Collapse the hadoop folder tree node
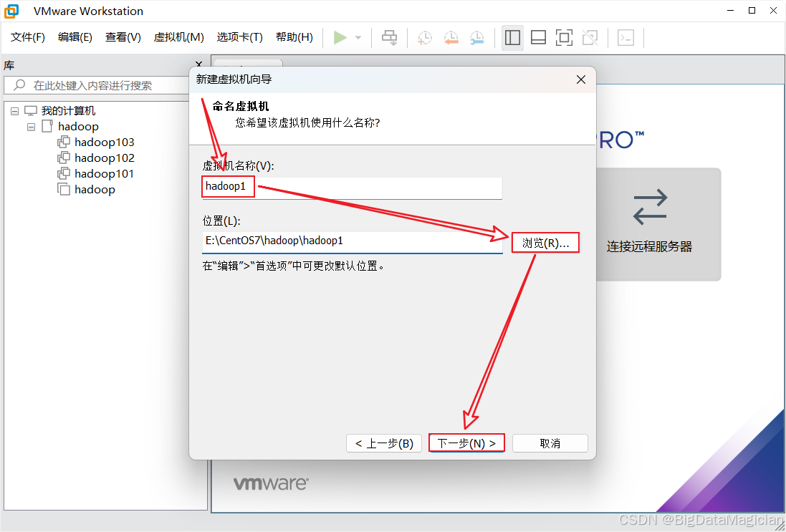Viewport: 786px width, 532px height. pos(31,127)
